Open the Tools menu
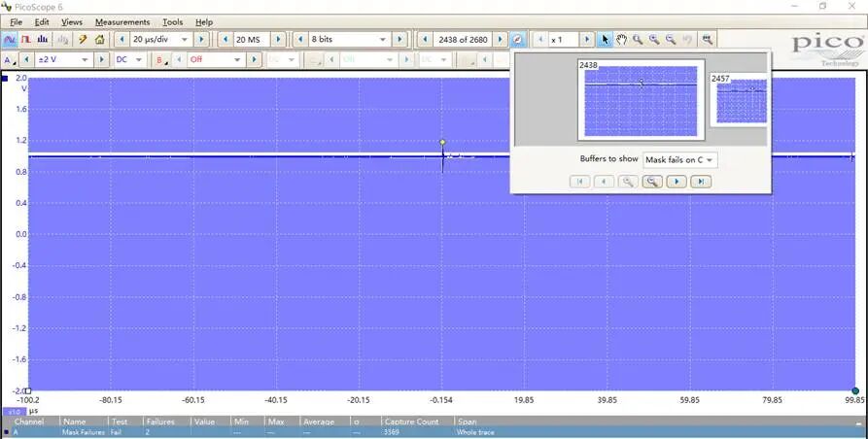 172,22
